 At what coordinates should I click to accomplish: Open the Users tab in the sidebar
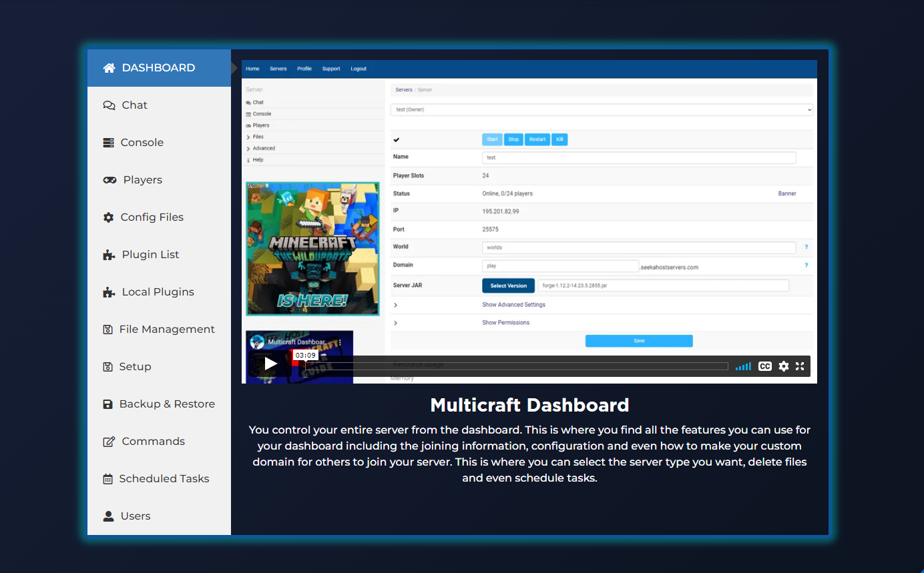coord(135,516)
